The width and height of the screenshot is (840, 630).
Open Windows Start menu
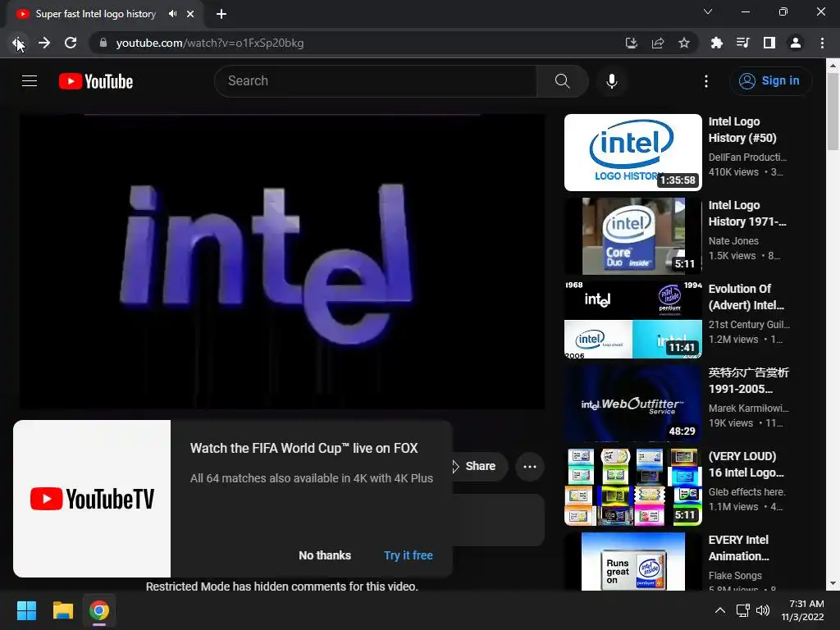pyautogui.click(x=26, y=610)
